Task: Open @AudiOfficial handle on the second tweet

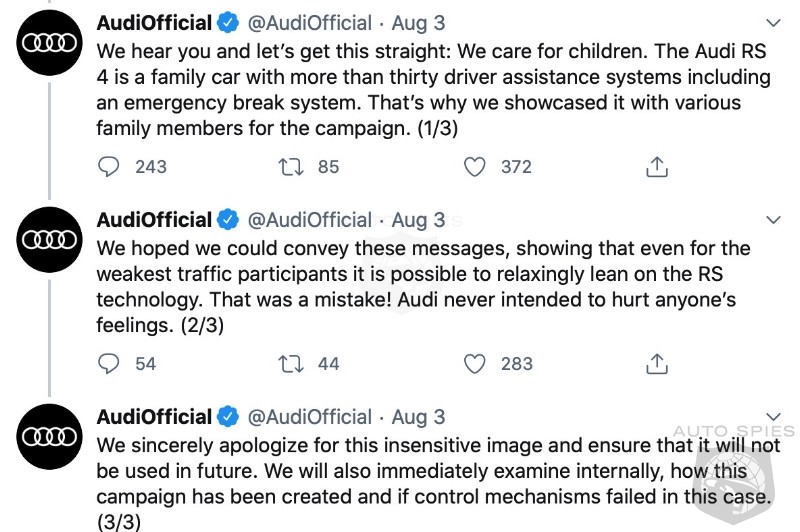Action: 310,220
